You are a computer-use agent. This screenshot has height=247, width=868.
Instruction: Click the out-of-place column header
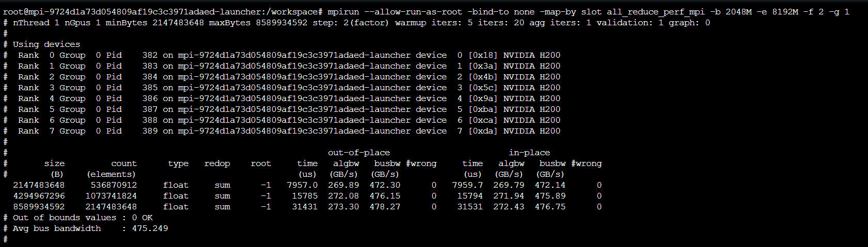(359, 153)
